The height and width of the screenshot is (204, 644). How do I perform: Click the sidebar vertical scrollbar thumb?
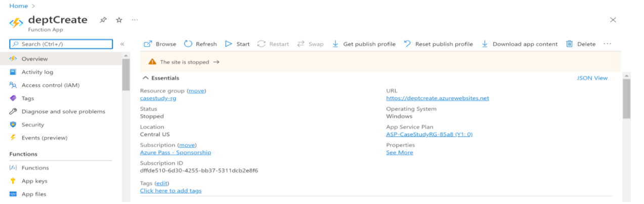pos(126,75)
